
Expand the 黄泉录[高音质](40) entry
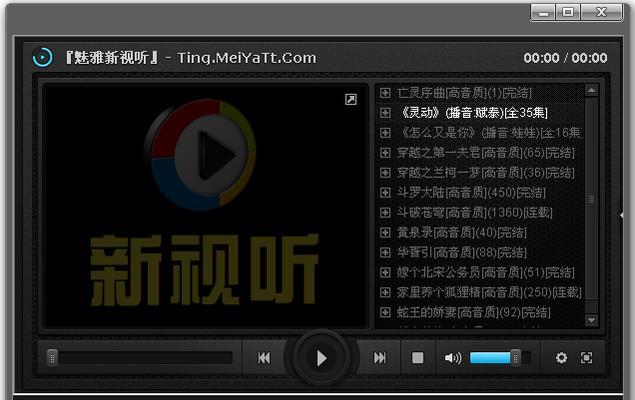point(385,232)
